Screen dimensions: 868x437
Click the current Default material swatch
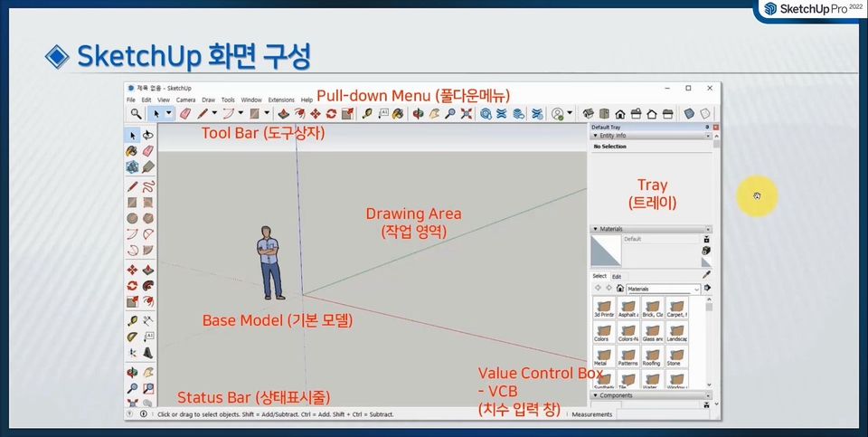point(606,251)
